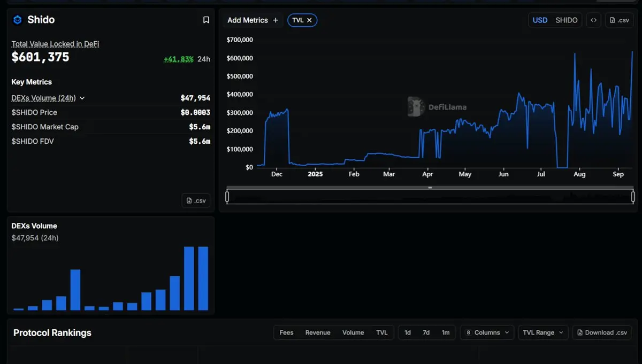The width and height of the screenshot is (642, 364).
Task: Open the embed code icon
Action: coord(593,20)
